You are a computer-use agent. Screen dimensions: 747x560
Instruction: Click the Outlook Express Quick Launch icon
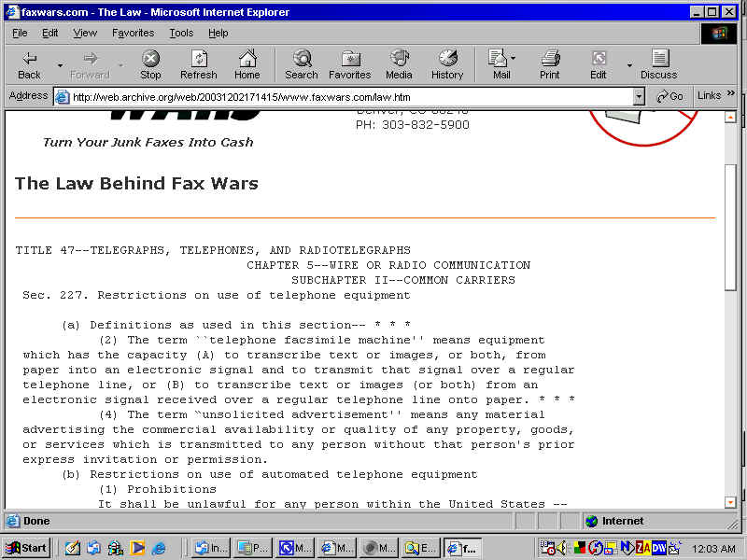click(x=94, y=548)
